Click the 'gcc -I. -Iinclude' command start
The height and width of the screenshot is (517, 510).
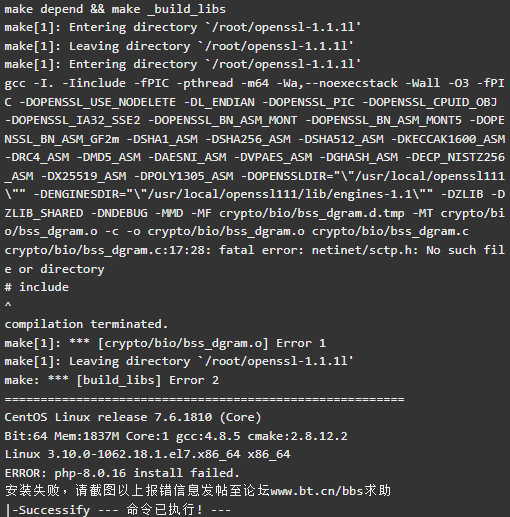(65, 83)
